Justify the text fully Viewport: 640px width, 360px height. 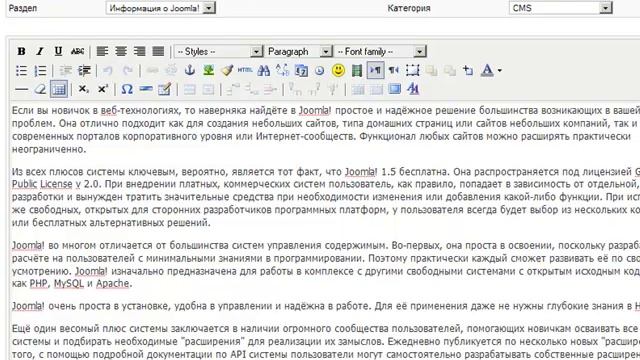click(158, 51)
